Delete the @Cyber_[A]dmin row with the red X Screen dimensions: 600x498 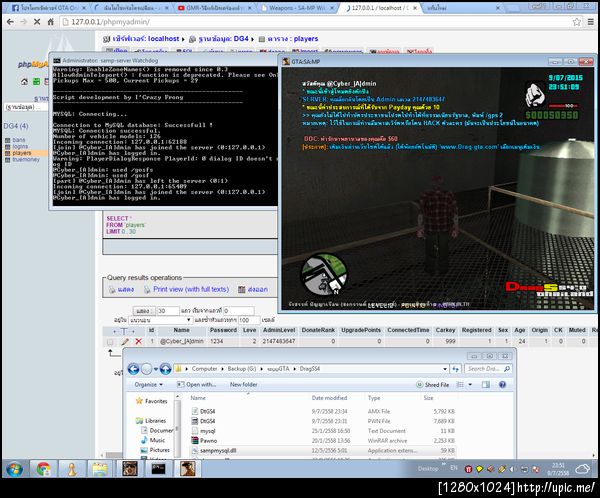click(x=139, y=341)
